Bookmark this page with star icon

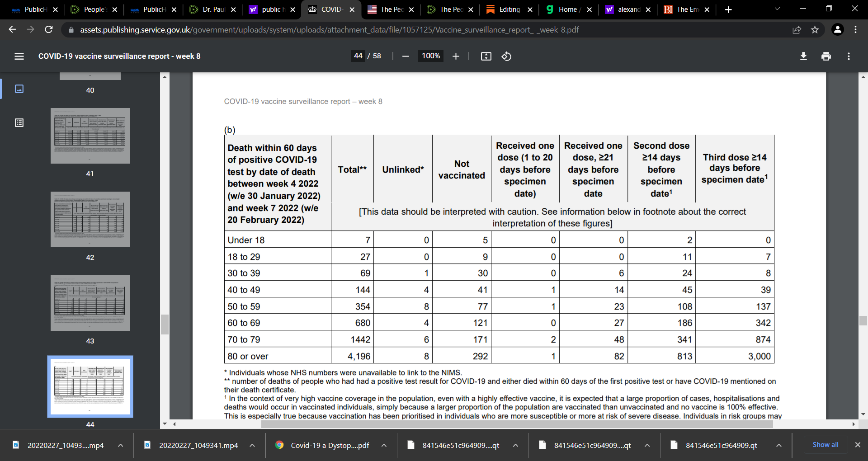[815, 30]
